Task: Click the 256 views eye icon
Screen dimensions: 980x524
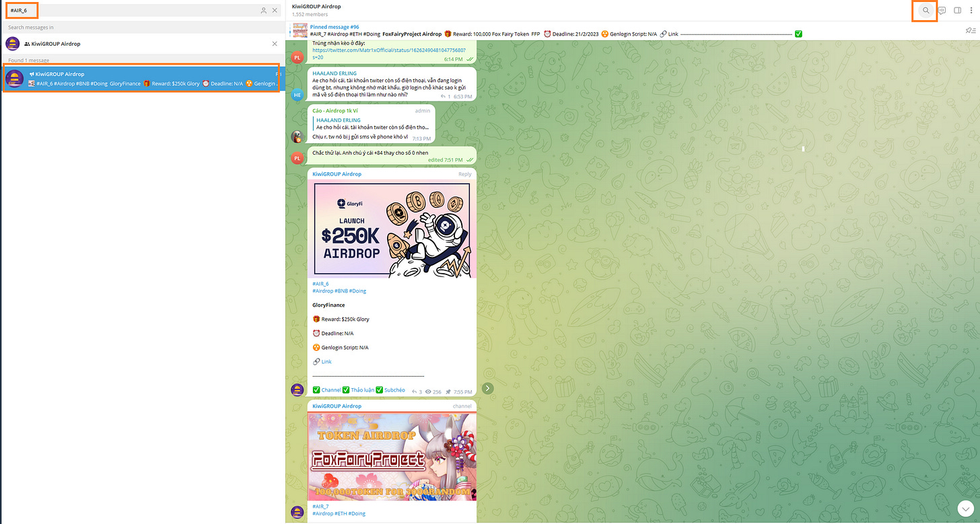Action: tap(429, 391)
